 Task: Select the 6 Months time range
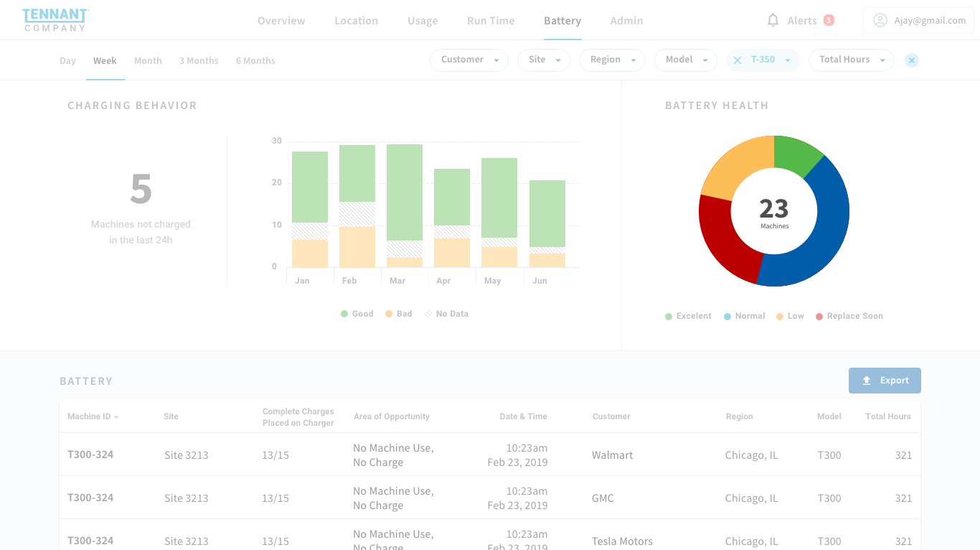[255, 61]
